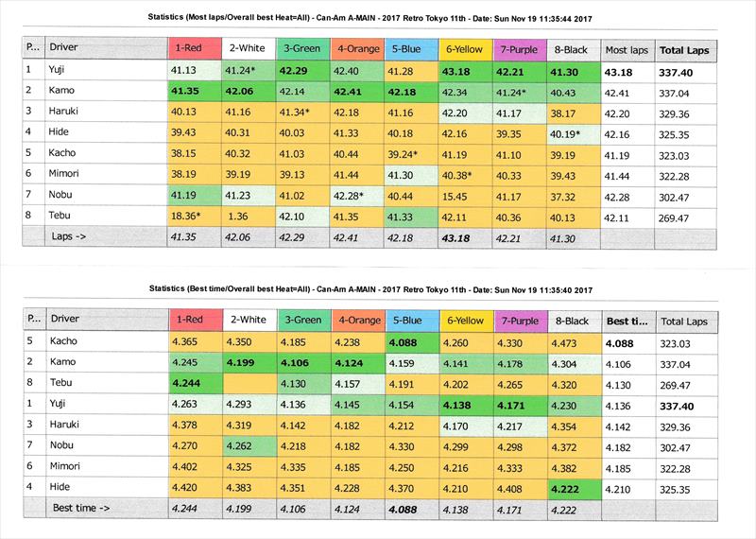Click the truncated Best ti... column header
756x539 pixels.
(626, 321)
